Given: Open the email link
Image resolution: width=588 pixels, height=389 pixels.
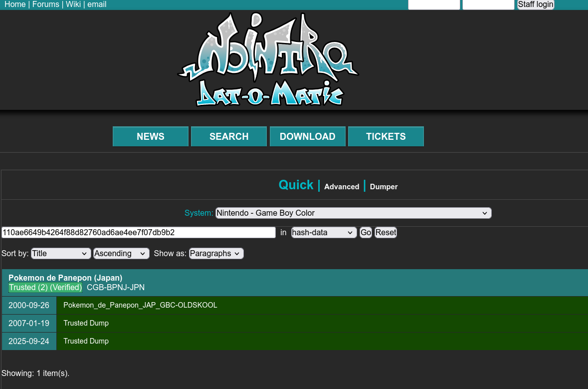Looking at the screenshot, I should [x=97, y=4].
